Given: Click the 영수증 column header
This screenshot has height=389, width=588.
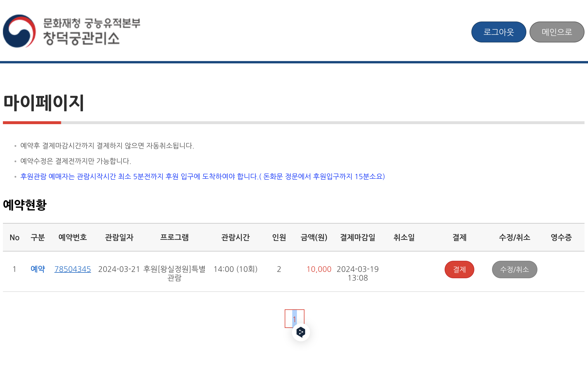Looking at the screenshot, I should 561,238.
